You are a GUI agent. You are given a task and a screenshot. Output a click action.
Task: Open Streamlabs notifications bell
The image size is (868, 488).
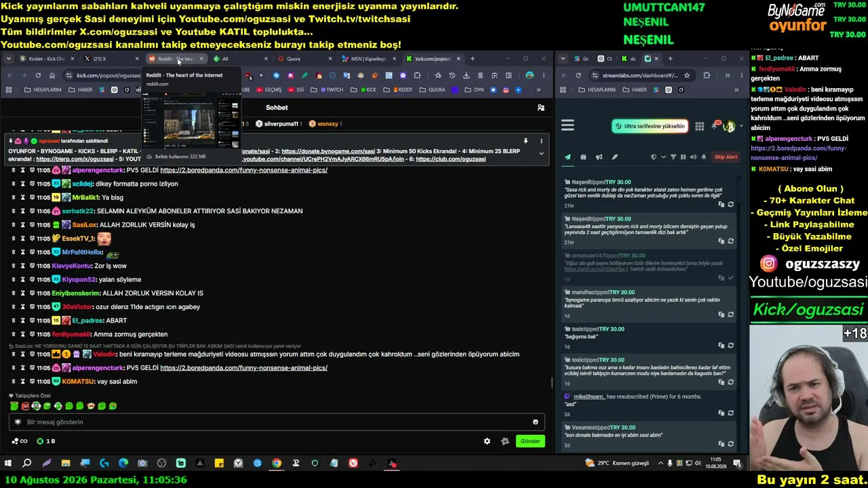[x=715, y=125]
